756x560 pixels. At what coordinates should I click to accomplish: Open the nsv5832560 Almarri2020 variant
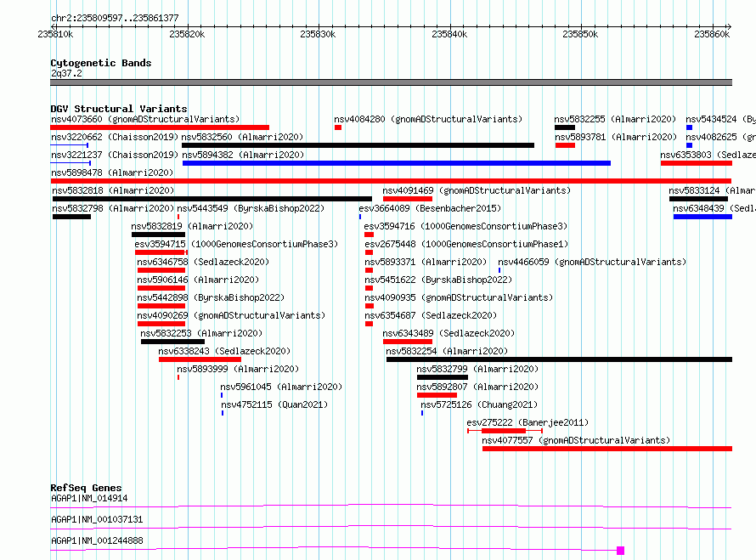click(x=243, y=137)
